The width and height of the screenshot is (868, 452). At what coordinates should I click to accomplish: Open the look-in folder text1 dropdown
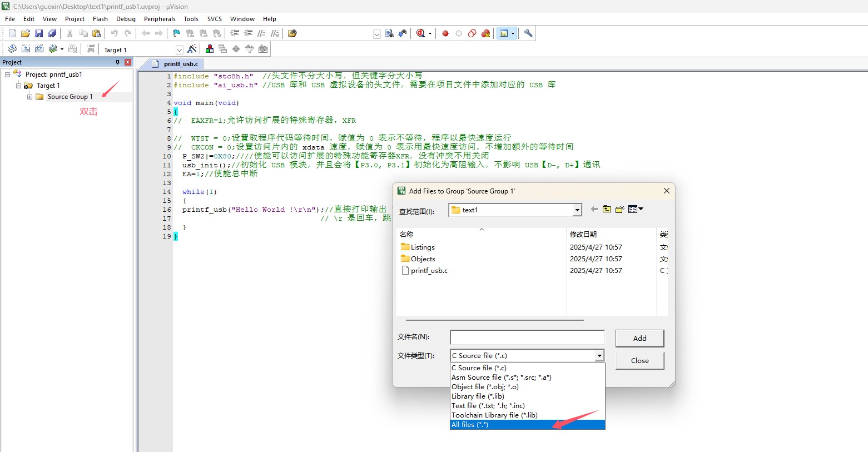(x=577, y=210)
